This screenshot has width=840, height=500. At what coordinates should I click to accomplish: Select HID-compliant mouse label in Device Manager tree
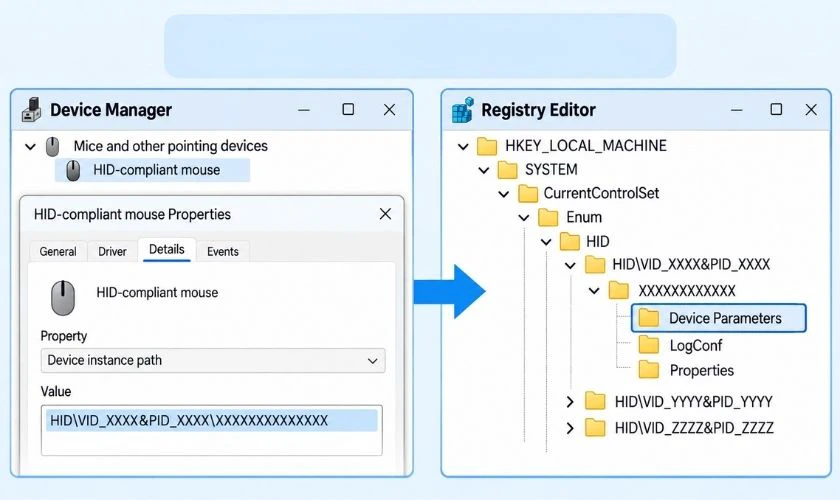tap(156, 170)
